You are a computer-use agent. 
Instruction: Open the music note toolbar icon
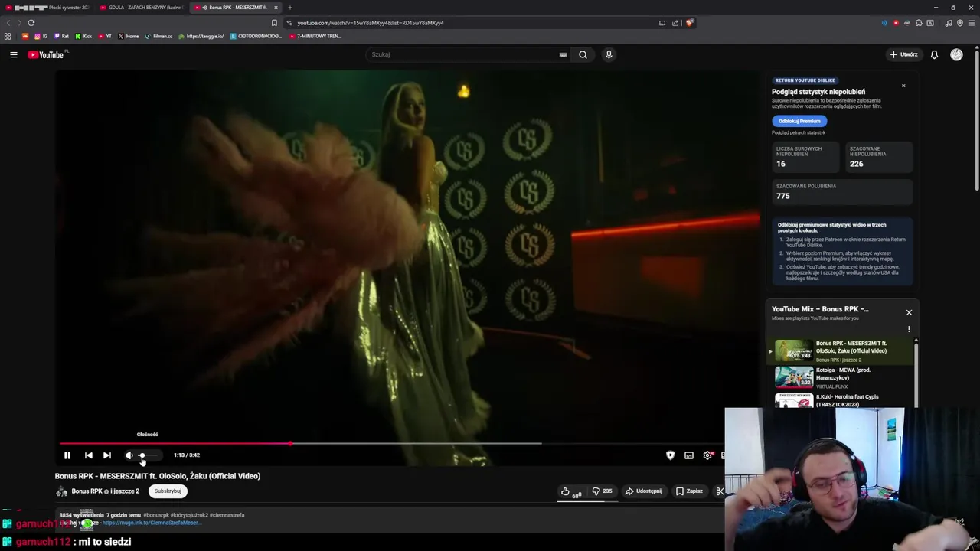tap(949, 23)
